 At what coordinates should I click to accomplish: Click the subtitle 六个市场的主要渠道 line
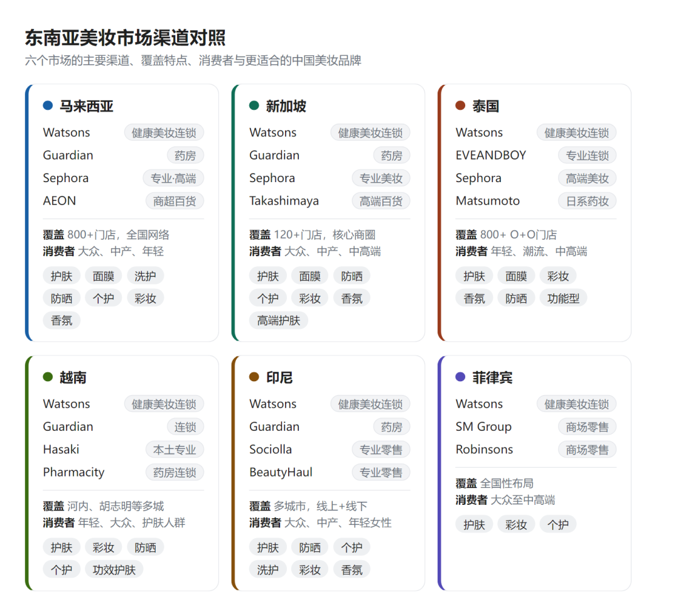193,60
